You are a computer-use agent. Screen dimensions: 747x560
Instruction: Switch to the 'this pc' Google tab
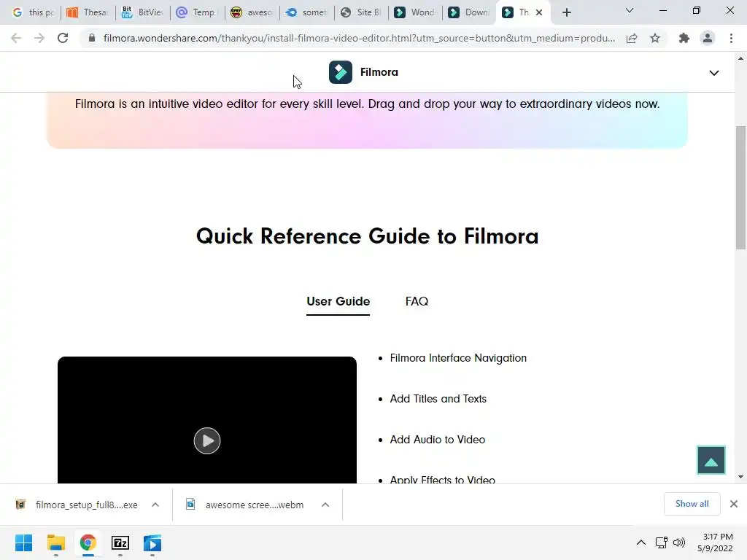(x=34, y=12)
